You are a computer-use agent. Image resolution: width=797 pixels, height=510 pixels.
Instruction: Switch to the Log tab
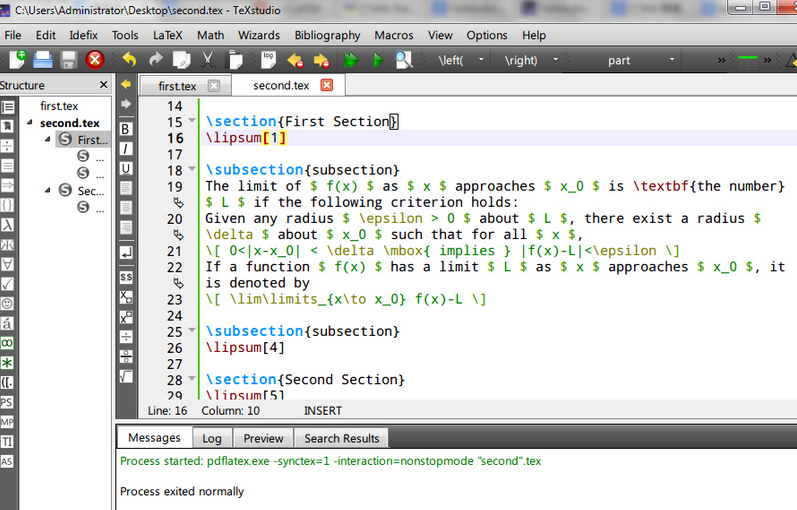(x=212, y=438)
